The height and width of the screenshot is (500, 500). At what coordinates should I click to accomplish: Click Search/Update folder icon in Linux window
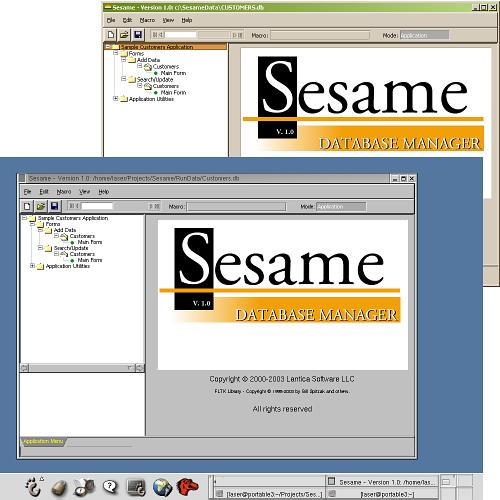point(48,248)
